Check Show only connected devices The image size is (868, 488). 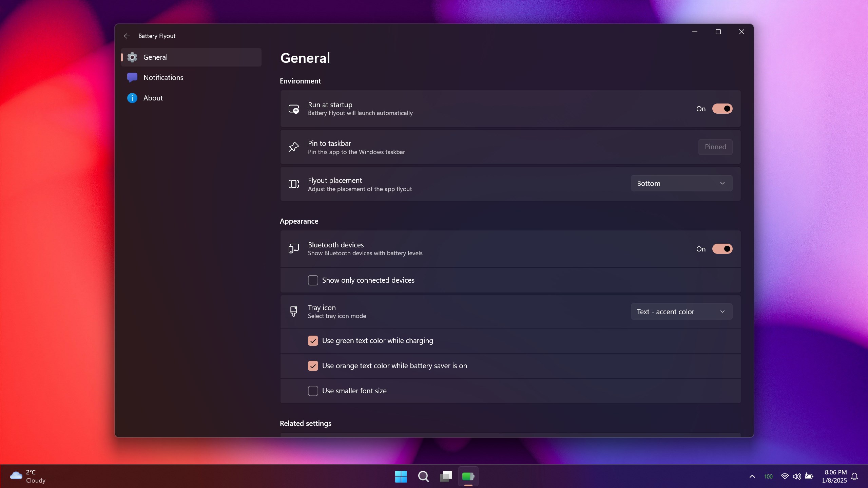pos(313,280)
